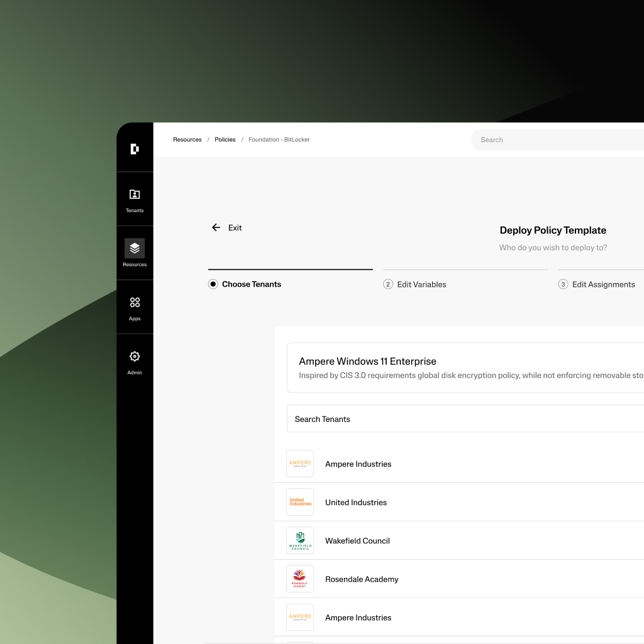Click the app logo at the top sidebar
This screenshot has height=644, width=644.
(x=134, y=149)
